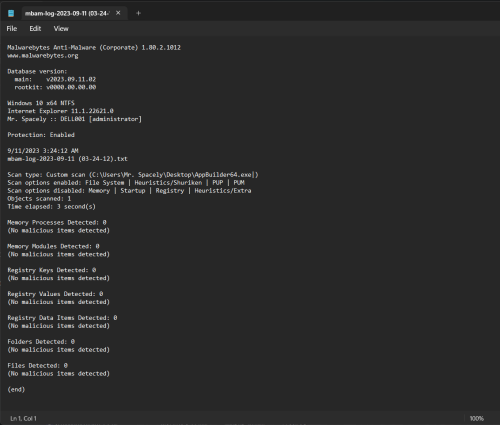Click the 'Scan options disabled' line
Viewport: 500px width, 425px height.
[x=129, y=191]
